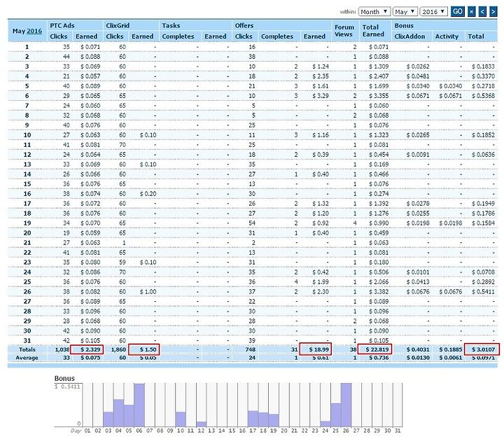Click the Average row label
This screenshot has height=439, width=504.
click(27, 358)
